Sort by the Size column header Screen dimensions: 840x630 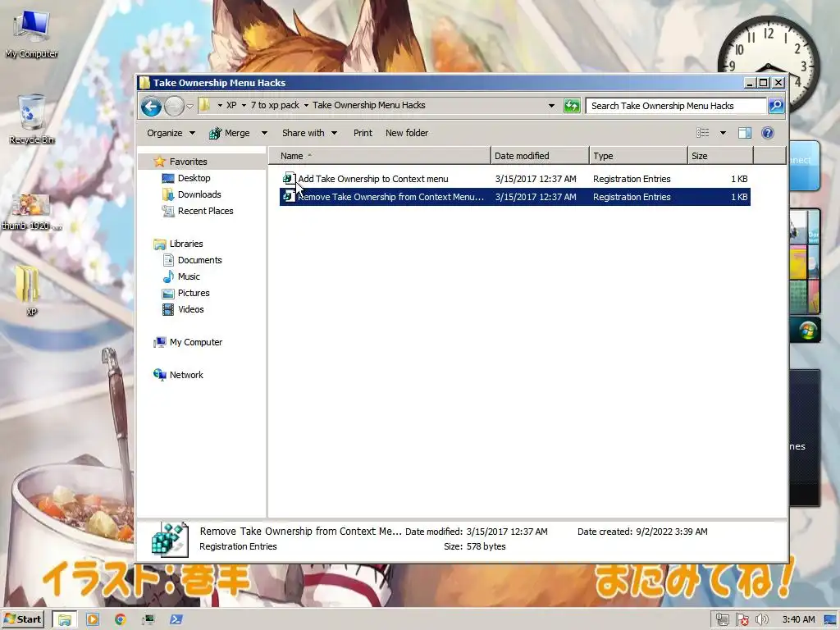(x=720, y=156)
